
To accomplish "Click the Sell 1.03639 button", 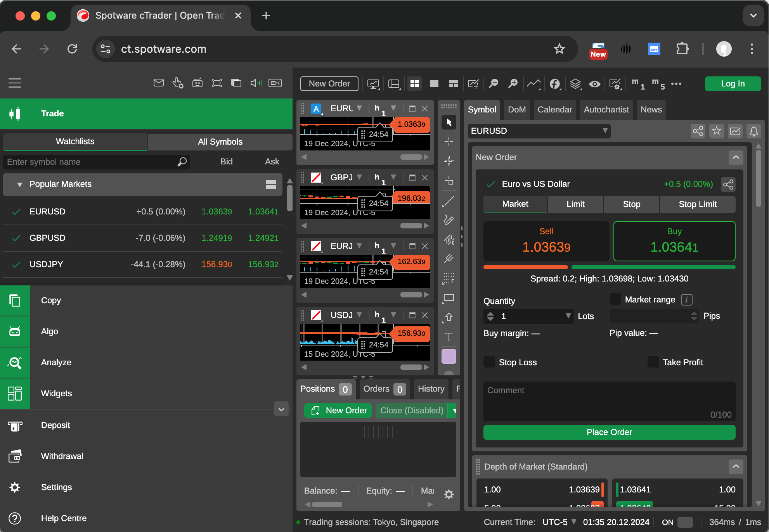I will (x=546, y=241).
